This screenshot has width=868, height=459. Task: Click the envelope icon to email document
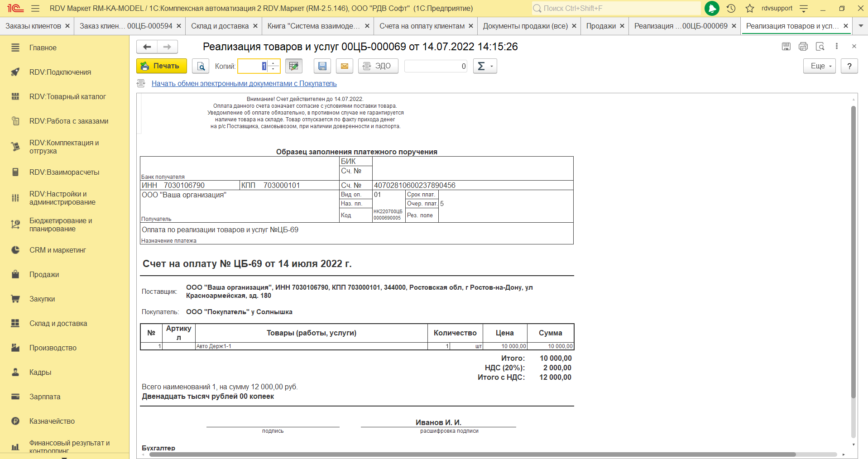tap(345, 66)
